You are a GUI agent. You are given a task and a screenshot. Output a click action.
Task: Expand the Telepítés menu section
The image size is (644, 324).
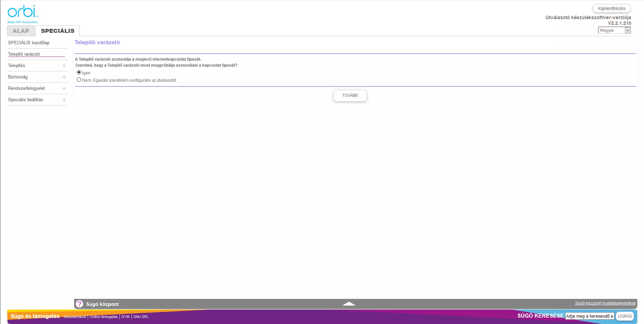coord(17,66)
